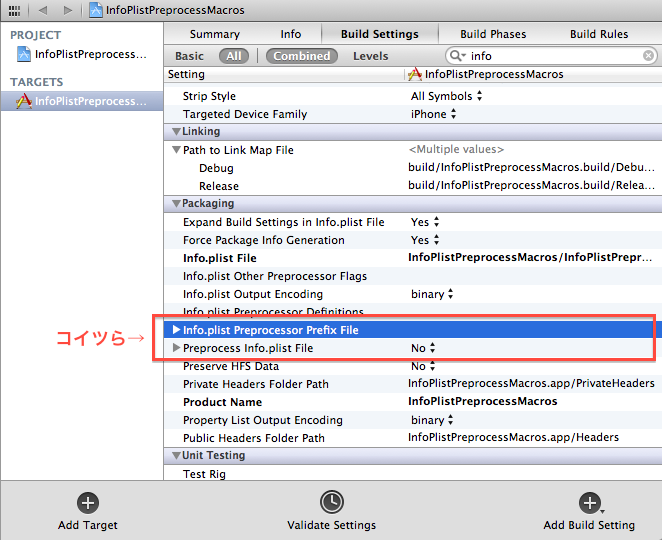This screenshot has height=540, width=662.
Task: Show Basic build settings
Action: 189,56
